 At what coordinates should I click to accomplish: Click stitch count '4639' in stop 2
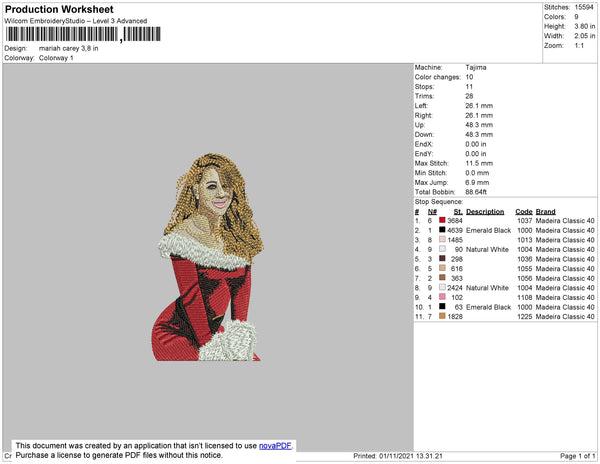[x=455, y=230]
